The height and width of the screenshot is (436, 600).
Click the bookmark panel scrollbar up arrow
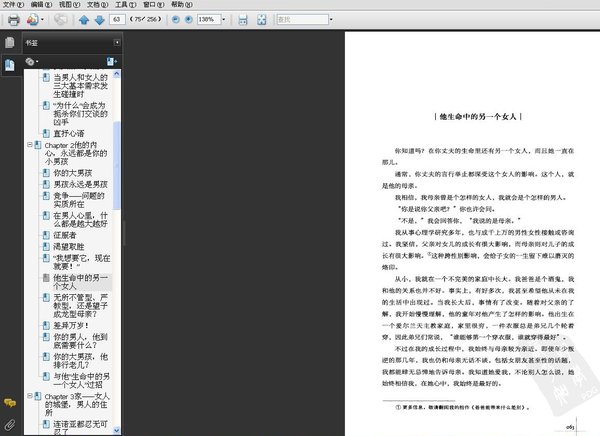coord(117,74)
